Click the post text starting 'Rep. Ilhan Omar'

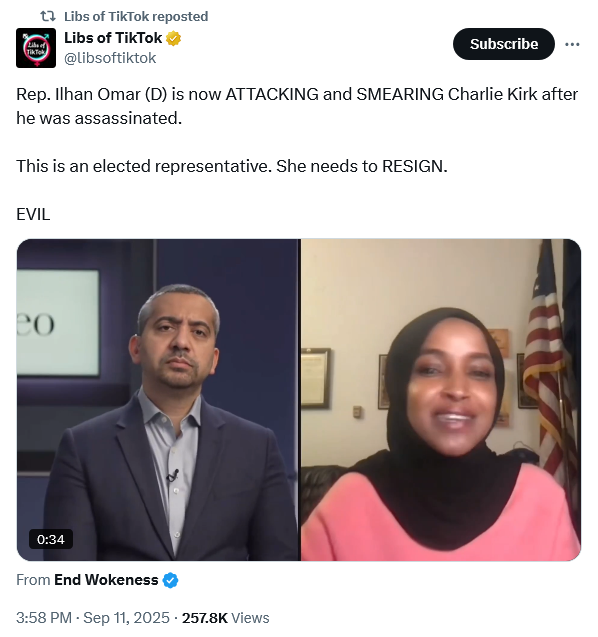(297, 106)
